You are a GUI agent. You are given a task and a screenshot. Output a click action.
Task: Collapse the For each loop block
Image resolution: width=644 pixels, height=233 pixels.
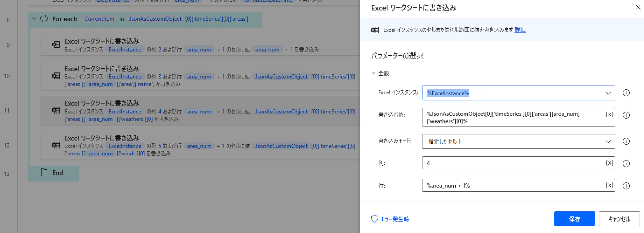34,19
